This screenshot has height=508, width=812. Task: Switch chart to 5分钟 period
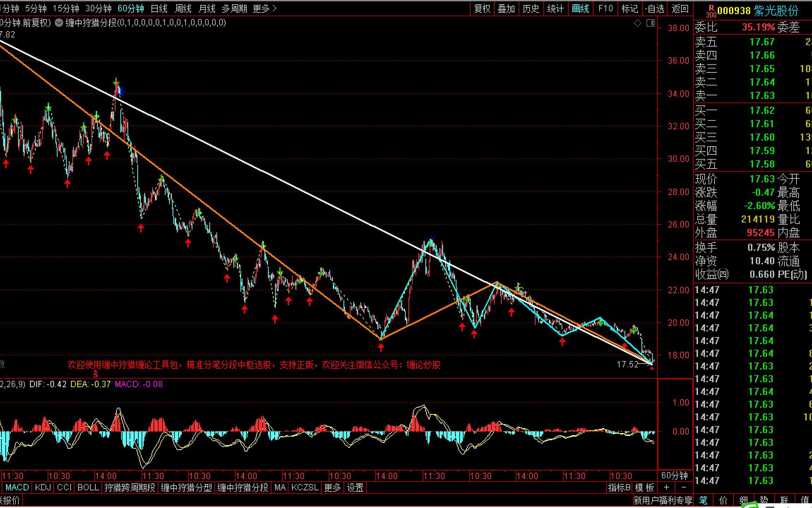tap(36, 8)
